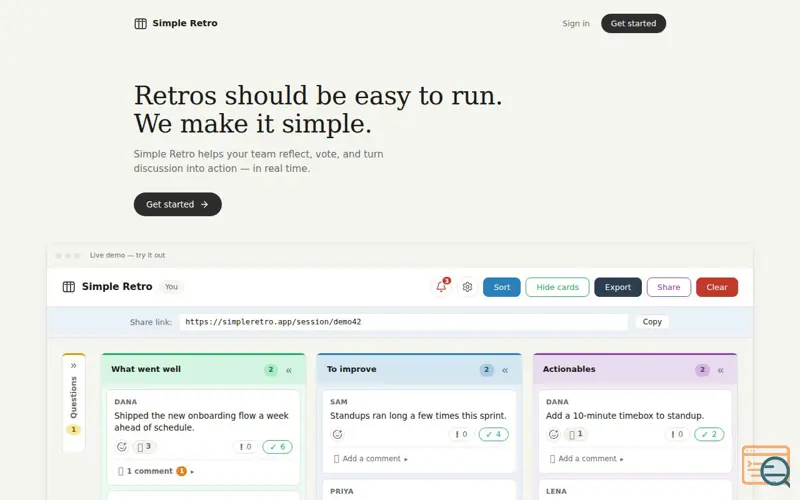The height and width of the screenshot is (500, 800).
Task: Click the Questions count badge 1
Action: (x=73, y=430)
